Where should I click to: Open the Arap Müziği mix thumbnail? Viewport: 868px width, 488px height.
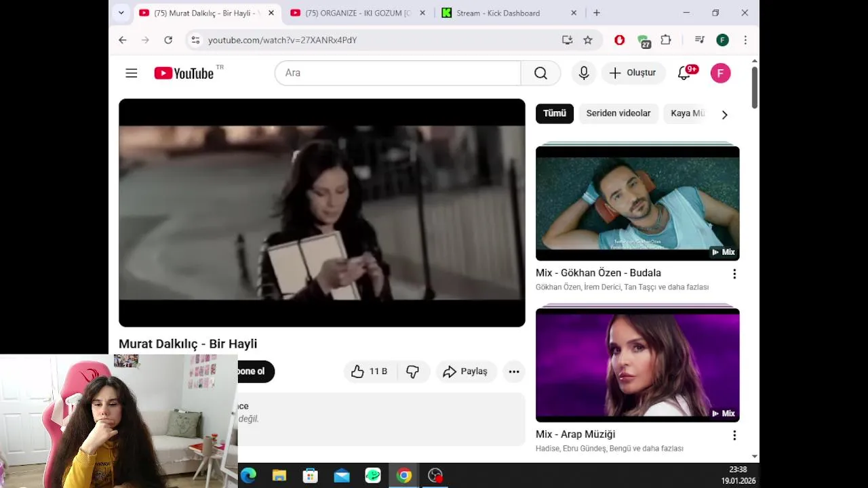pos(637,365)
